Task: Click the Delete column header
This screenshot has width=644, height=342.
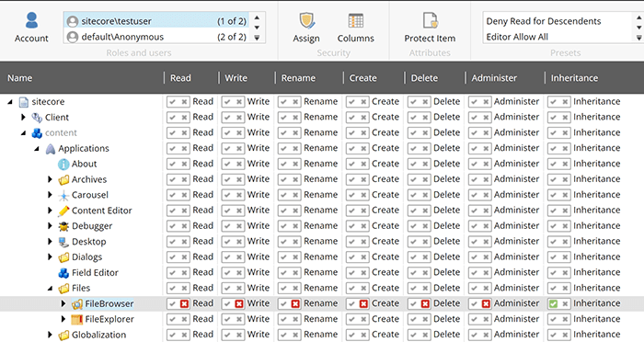Action: (424, 78)
